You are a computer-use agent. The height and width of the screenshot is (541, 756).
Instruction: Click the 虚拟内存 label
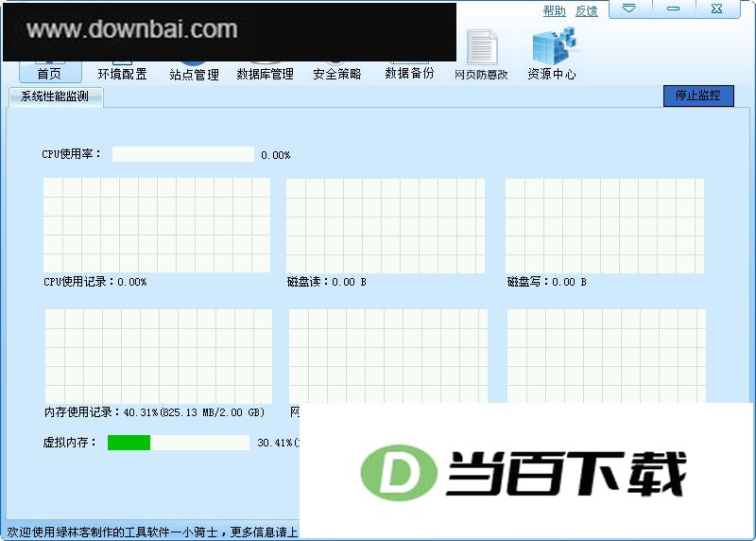tap(69, 442)
